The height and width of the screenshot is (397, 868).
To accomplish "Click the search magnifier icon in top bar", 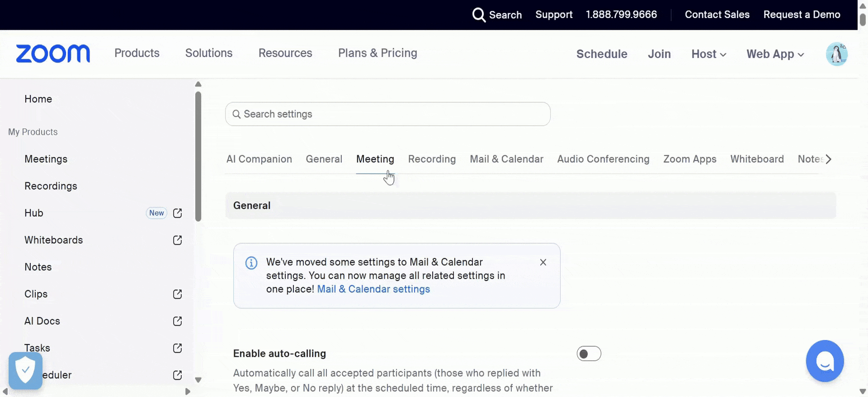I will [x=478, y=15].
